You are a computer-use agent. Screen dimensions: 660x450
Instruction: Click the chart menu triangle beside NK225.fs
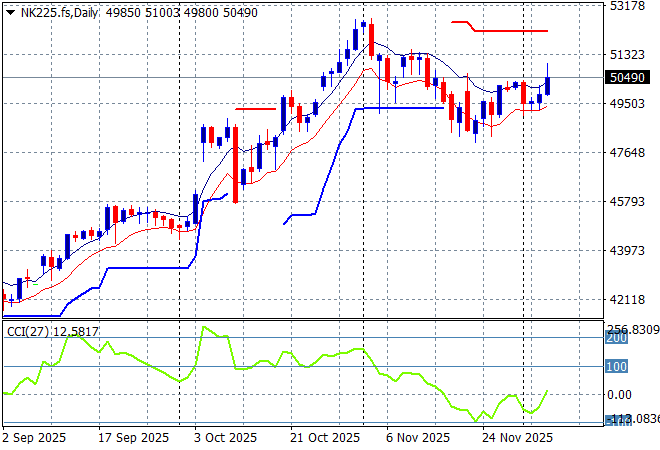coord(10,15)
